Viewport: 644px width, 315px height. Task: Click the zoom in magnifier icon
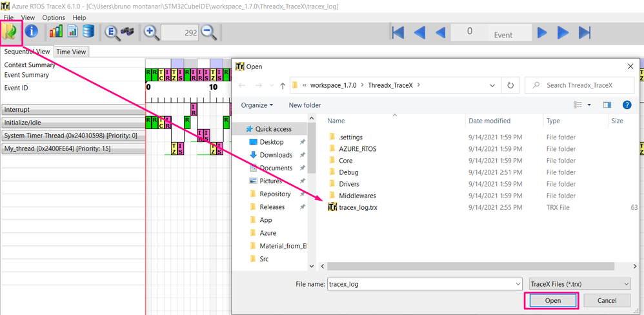(x=151, y=32)
